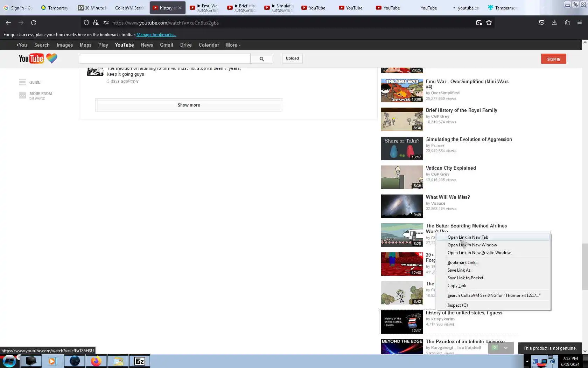Screen dimensions: 588x368
Task: Launch Firefox from the taskbar
Action: coord(96,361)
